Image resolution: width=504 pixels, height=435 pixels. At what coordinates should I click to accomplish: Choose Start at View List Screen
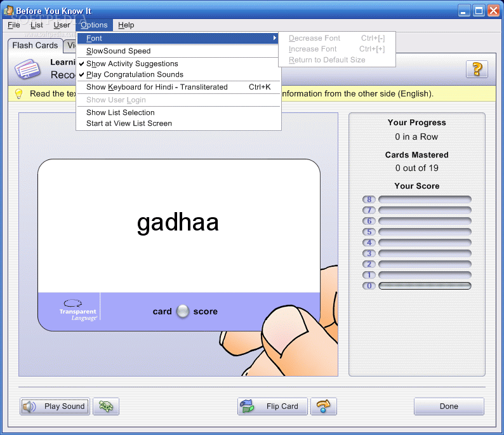click(x=178, y=123)
